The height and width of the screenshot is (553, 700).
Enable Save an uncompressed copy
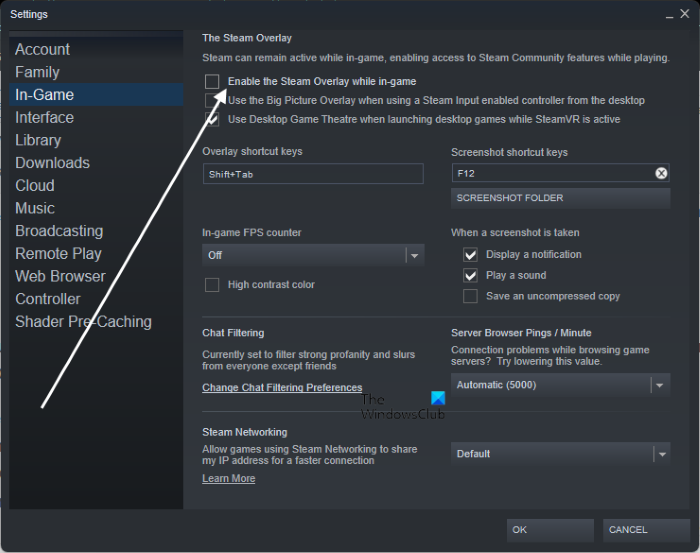(470, 297)
